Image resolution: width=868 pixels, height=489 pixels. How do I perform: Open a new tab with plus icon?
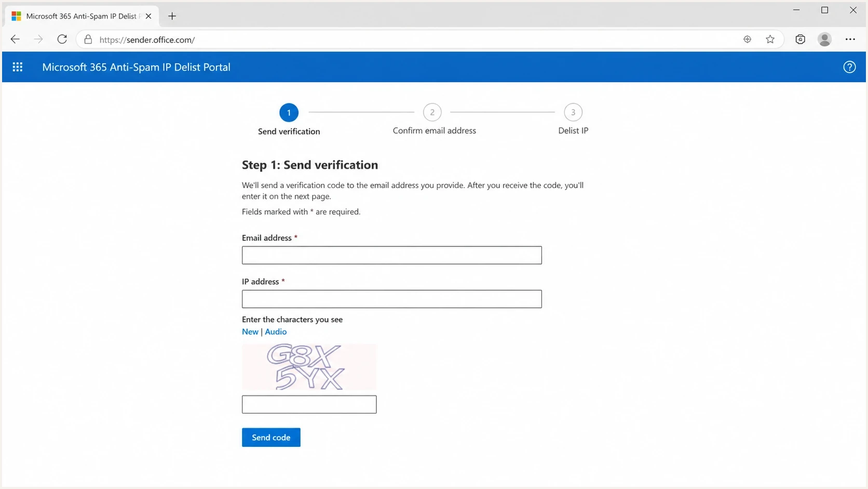click(x=172, y=16)
